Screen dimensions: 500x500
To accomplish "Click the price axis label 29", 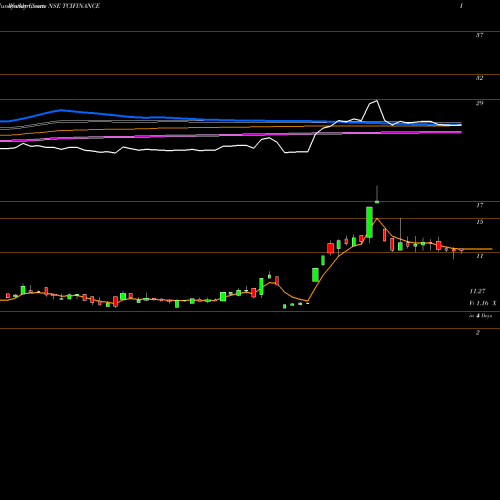I will (479, 103).
